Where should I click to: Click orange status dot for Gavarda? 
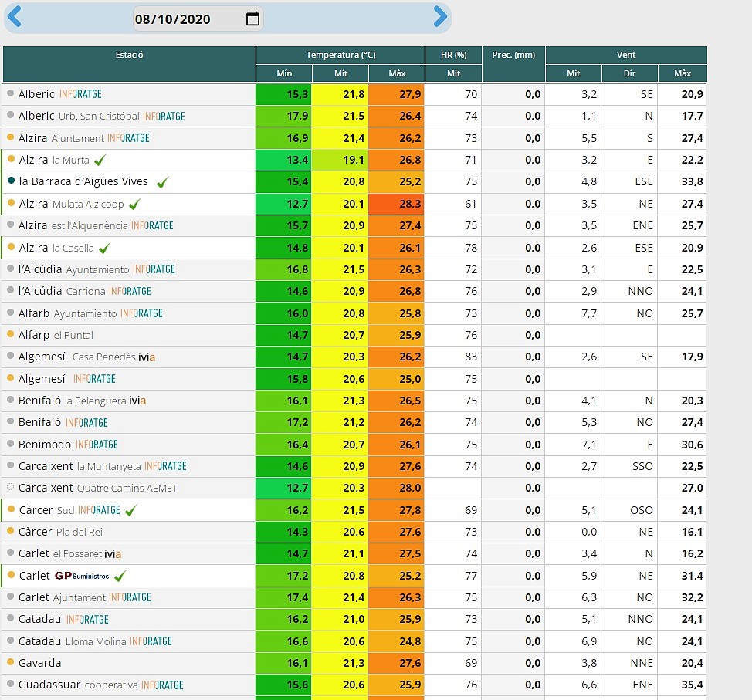10,662
